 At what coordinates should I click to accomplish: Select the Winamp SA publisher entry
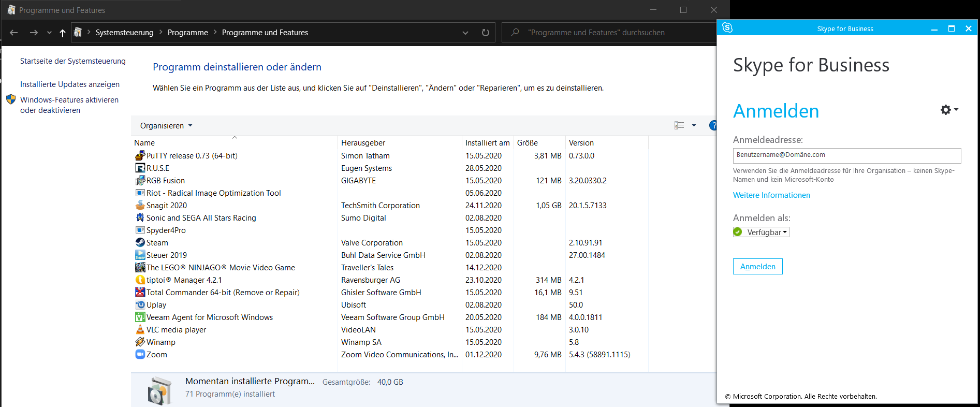[361, 342]
